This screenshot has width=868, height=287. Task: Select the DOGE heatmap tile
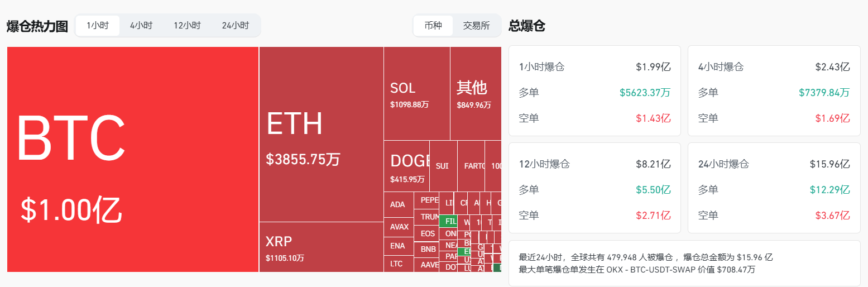point(406,166)
